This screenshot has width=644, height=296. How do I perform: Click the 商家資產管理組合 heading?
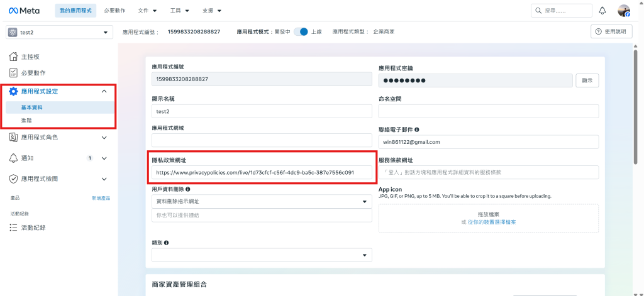click(179, 284)
